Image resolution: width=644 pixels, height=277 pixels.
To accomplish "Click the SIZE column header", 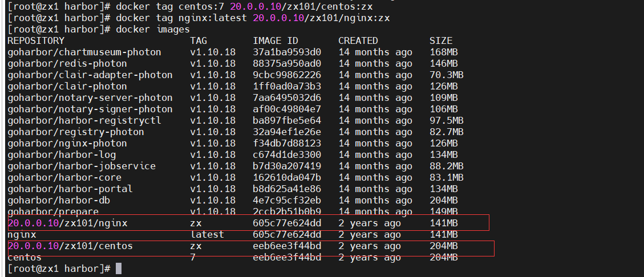I will (x=441, y=41).
